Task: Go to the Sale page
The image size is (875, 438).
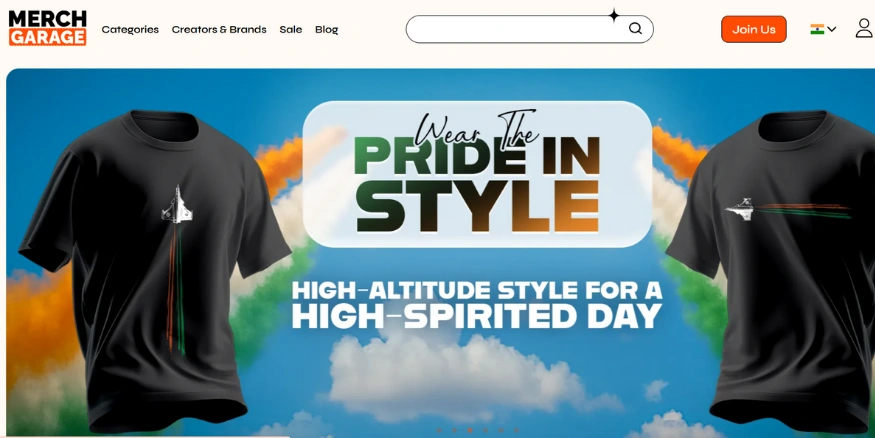Action: [291, 30]
